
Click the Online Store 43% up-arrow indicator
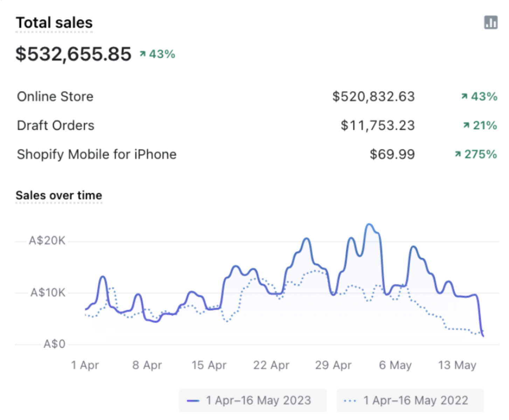coord(465,96)
